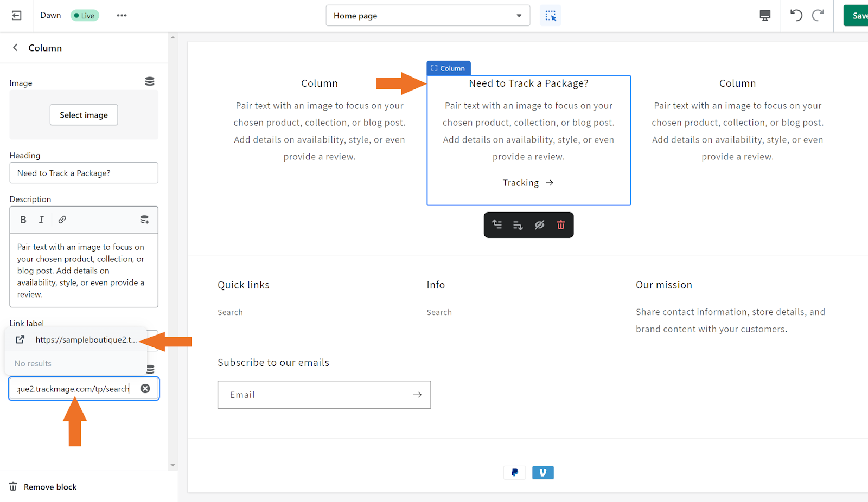Toggle the section inspector selector icon
This screenshot has width=868, height=502.
(x=551, y=16)
